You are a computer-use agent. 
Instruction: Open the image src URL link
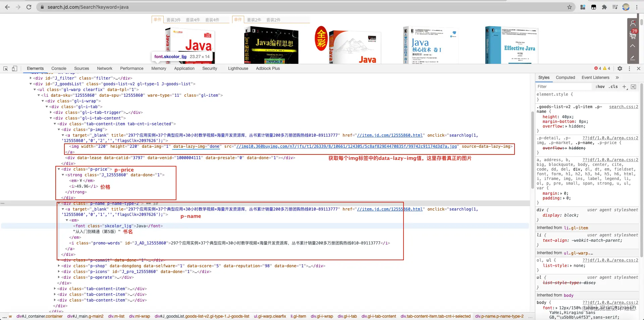[x=346, y=146]
